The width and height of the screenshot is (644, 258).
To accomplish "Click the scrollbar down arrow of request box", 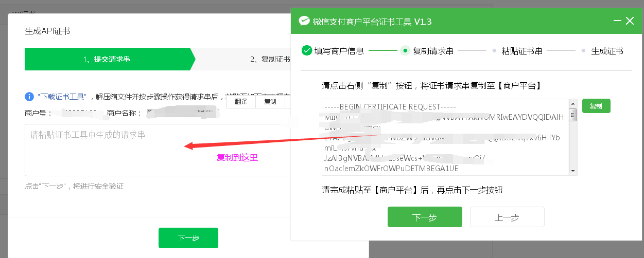I will [572, 171].
